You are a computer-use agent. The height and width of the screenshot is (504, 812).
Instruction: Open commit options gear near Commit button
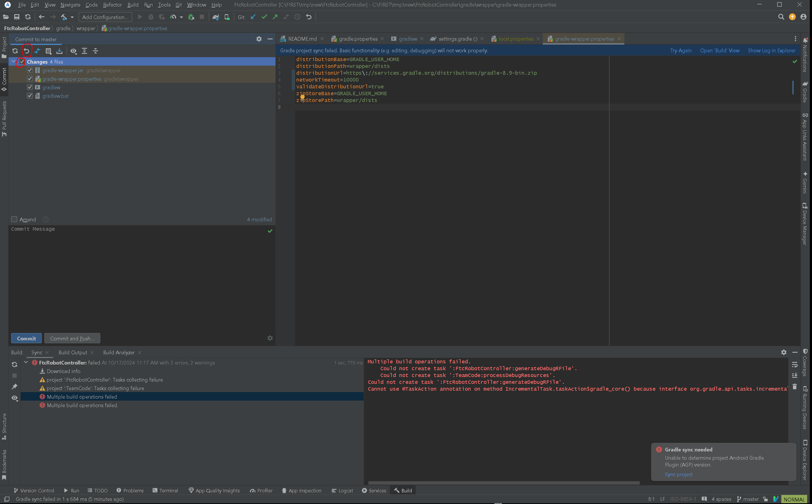coord(270,338)
